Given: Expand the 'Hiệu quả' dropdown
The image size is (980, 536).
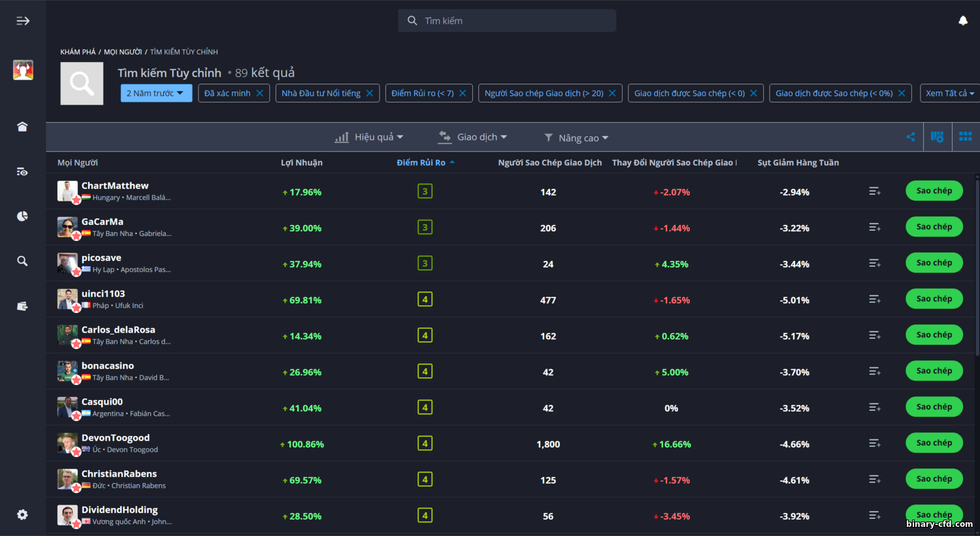Looking at the screenshot, I should (370, 137).
